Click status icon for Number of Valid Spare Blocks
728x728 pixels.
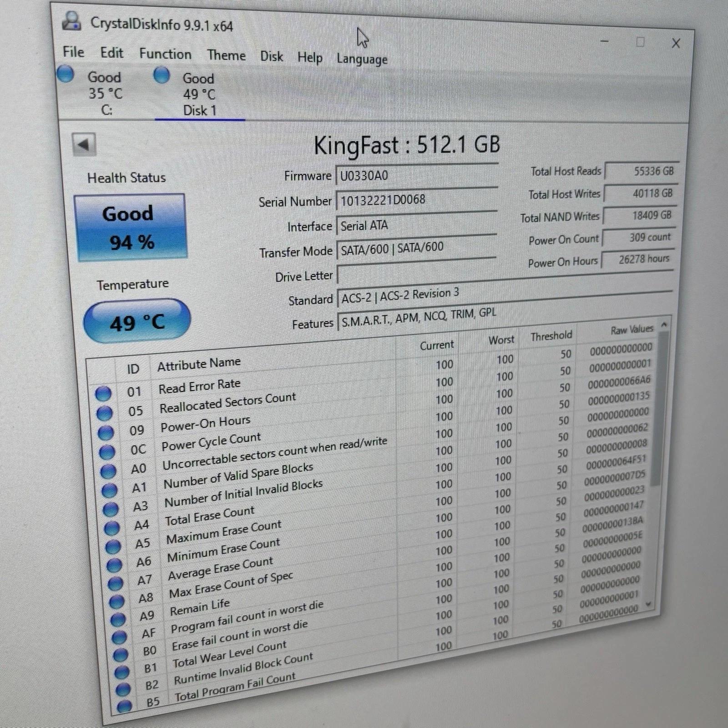109,490
